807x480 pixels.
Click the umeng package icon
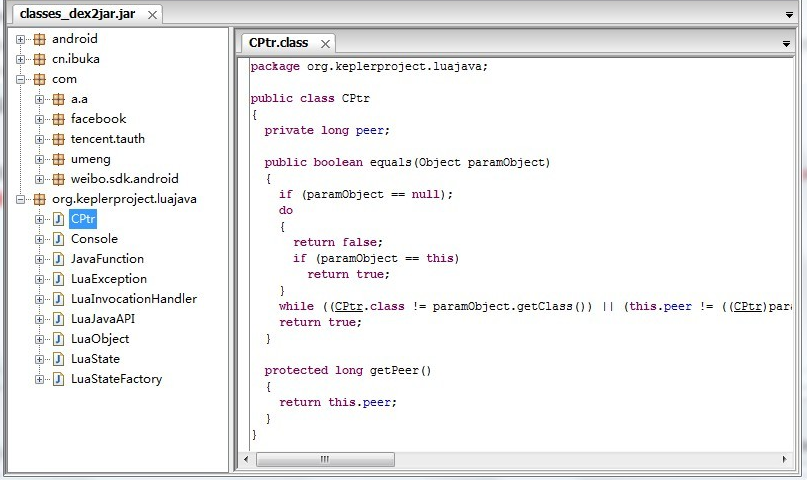coord(59,159)
